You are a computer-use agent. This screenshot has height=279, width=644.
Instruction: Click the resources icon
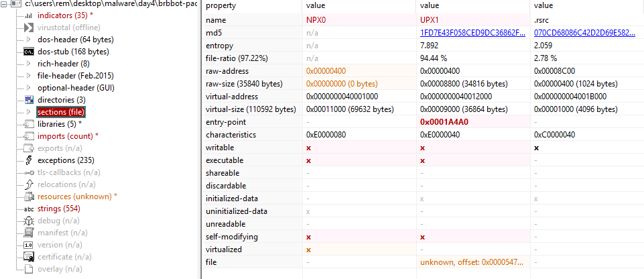pyautogui.click(x=28, y=197)
